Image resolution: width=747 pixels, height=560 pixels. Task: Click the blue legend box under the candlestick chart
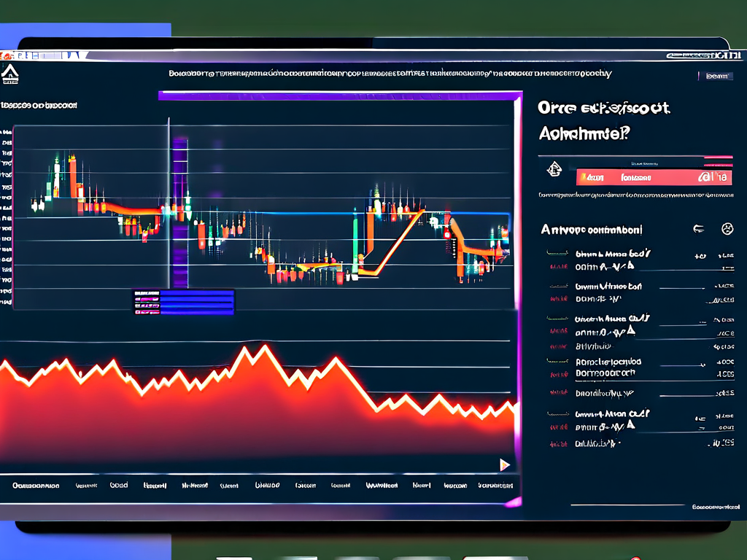coord(184,301)
